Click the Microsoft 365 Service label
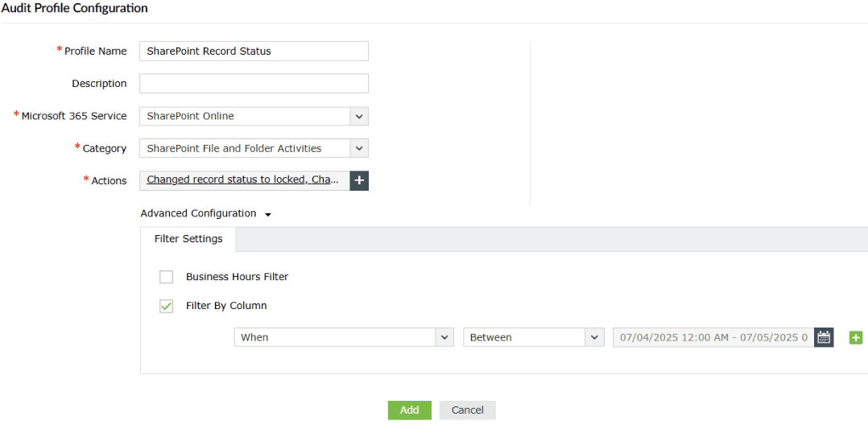Viewport: 868px width, 433px height. [74, 116]
